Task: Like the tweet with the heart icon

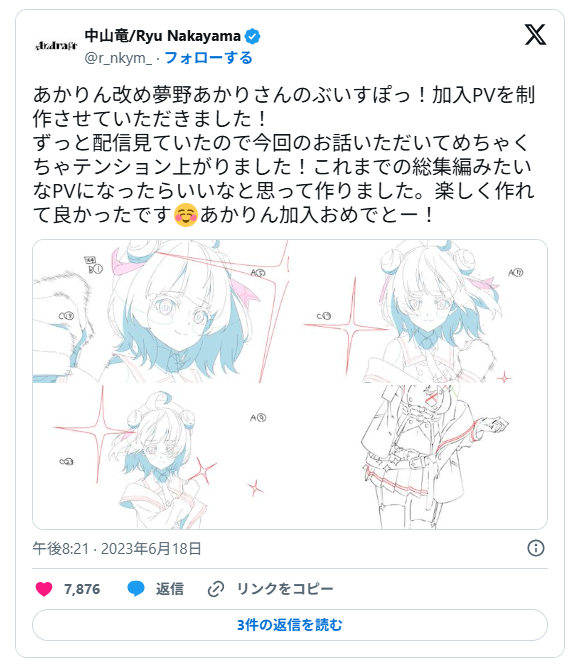Action: [44, 589]
